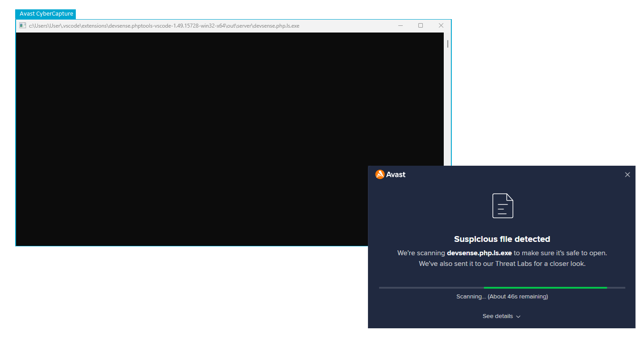Close the devsense.php.ls.exe console window
This screenshot has width=644, height=347.
point(441,26)
